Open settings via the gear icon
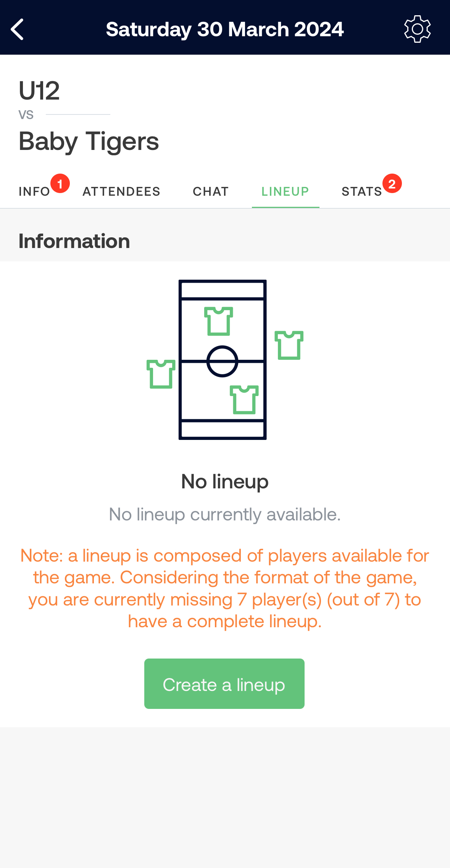The height and width of the screenshot is (868, 450). click(417, 29)
